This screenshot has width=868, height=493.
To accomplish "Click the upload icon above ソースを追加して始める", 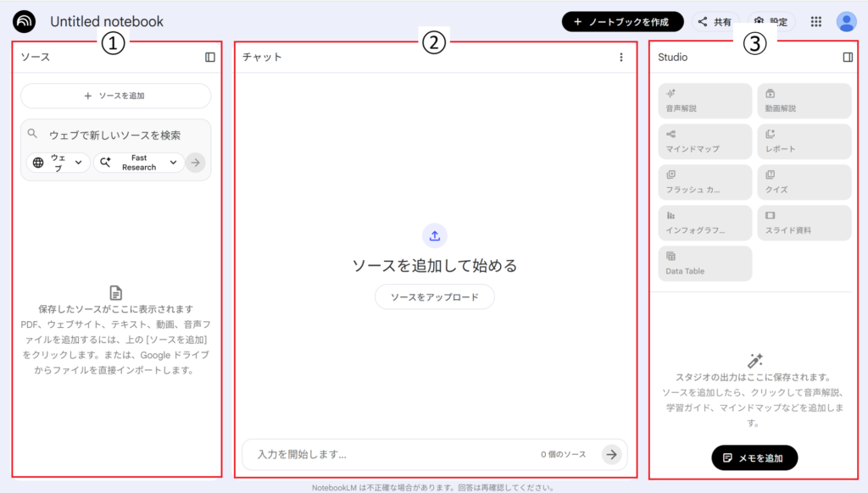I will point(434,235).
